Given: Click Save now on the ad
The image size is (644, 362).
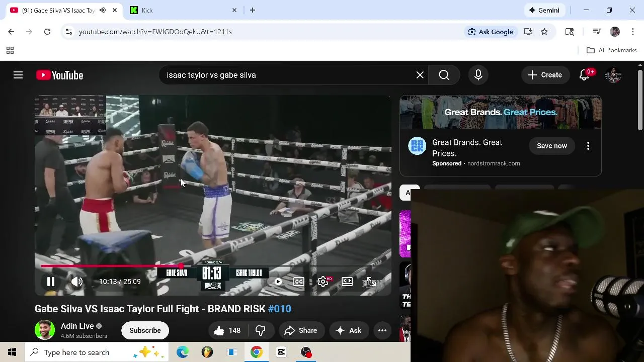Looking at the screenshot, I should pos(552,146).
